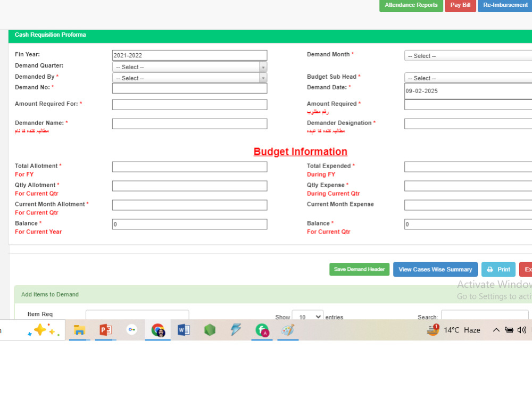Launch the blue lightning bolt app
This screenshot has width=532, height=399.
(x=236, y=329)
